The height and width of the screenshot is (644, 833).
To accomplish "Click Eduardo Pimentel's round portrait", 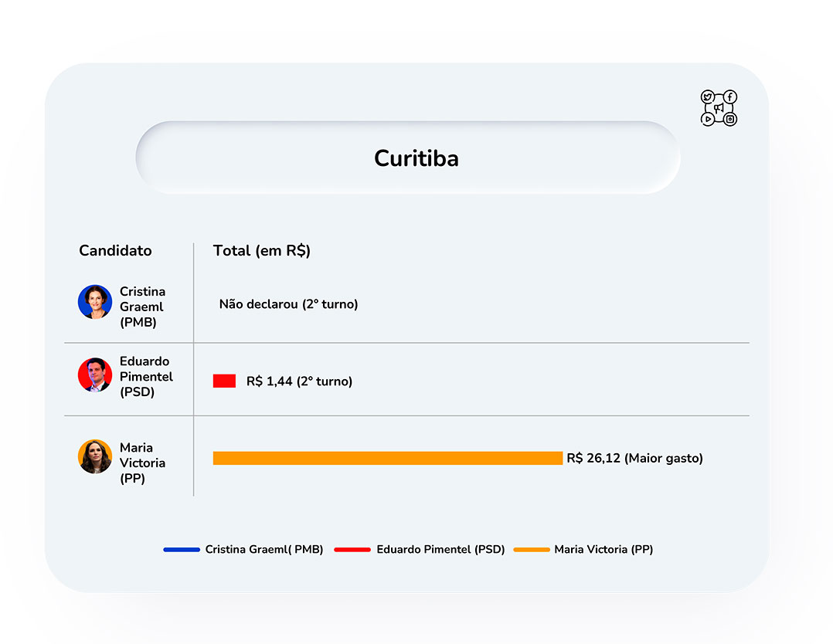I will tap(95, 375).
